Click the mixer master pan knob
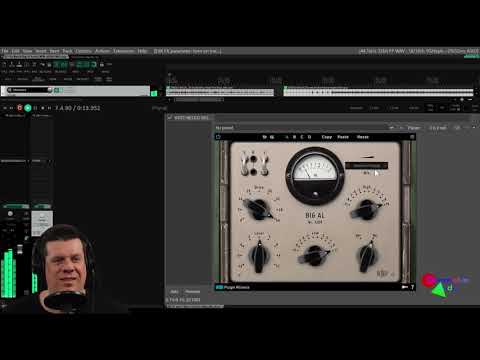Viewport: 480px width, 360px height. coord(10,214)
